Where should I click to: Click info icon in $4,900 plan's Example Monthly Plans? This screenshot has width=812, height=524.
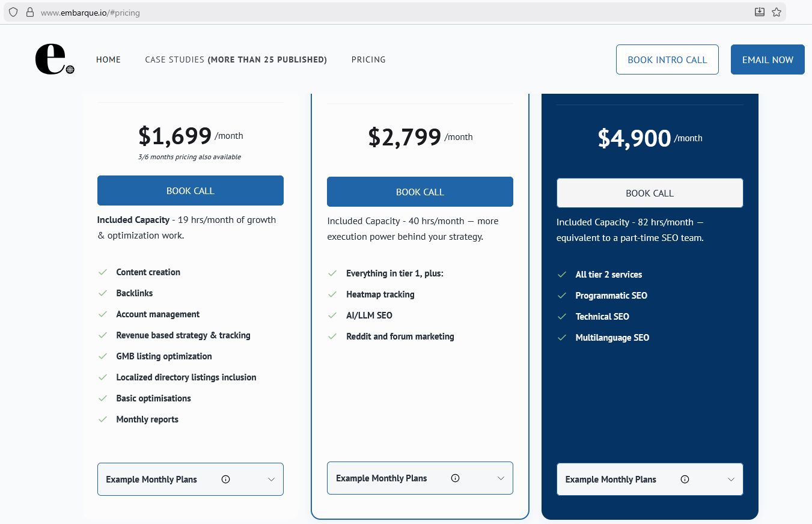(685, 480)
